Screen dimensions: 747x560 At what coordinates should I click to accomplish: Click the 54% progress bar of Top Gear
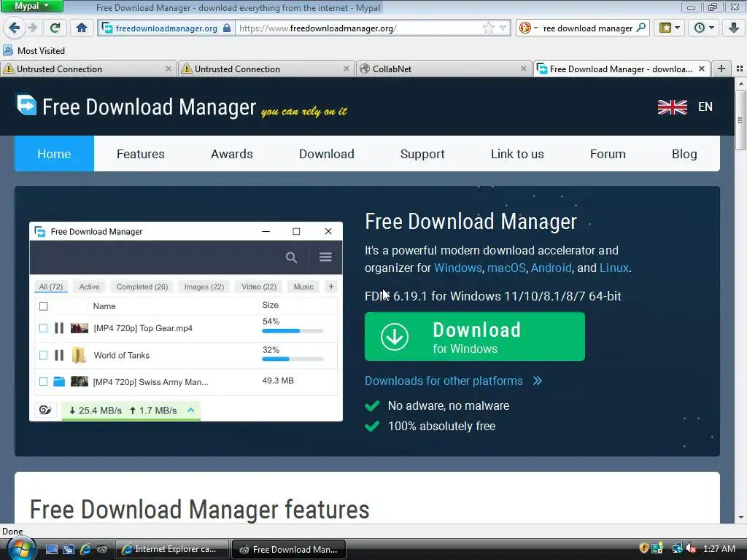point(292,331)
